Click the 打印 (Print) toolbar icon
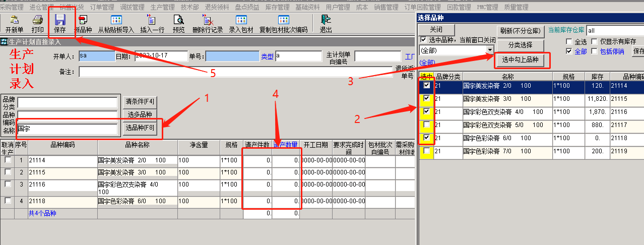This screenshot has width=644, height=245. (x=37, y=24)
